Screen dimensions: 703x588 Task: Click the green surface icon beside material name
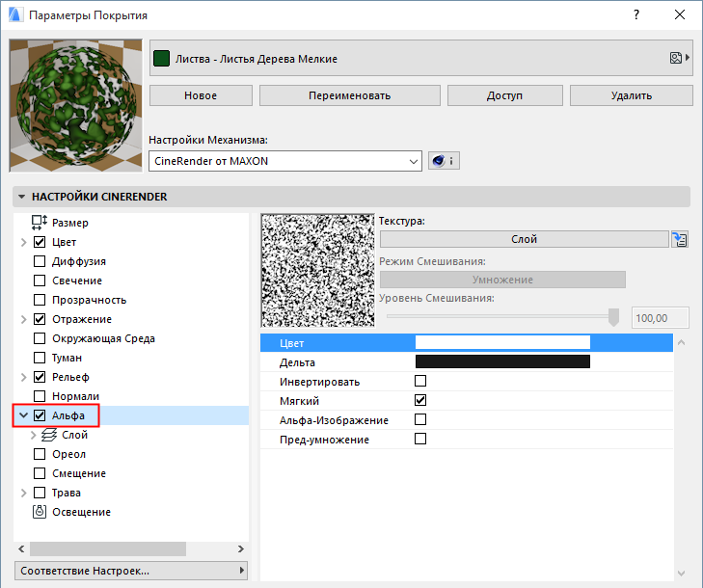point(162,59)
